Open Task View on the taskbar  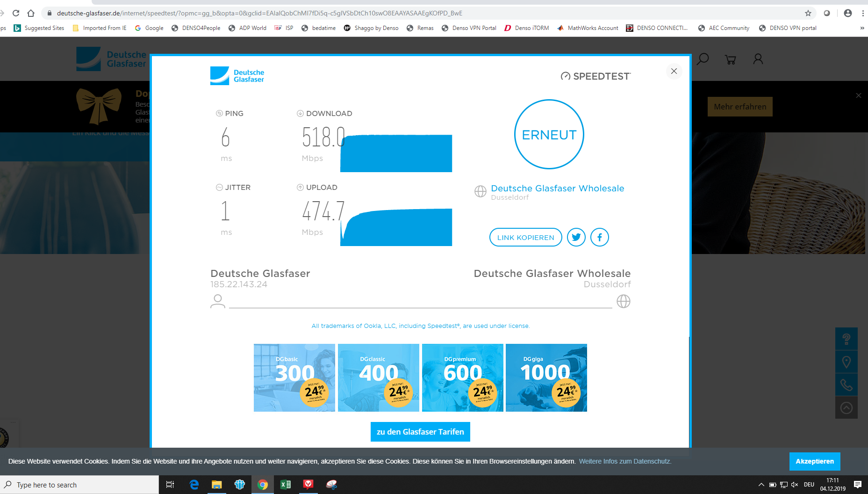(x=170, y=485)
